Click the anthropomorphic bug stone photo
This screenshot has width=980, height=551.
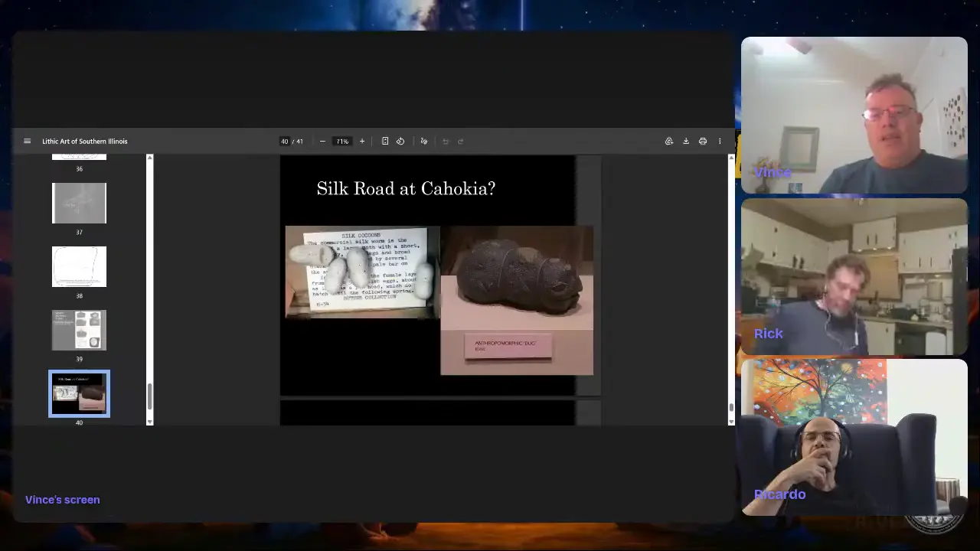point(517,300)
